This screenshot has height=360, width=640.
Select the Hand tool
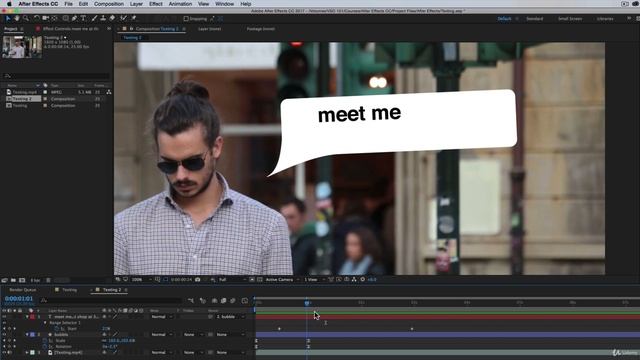(17, 18)
